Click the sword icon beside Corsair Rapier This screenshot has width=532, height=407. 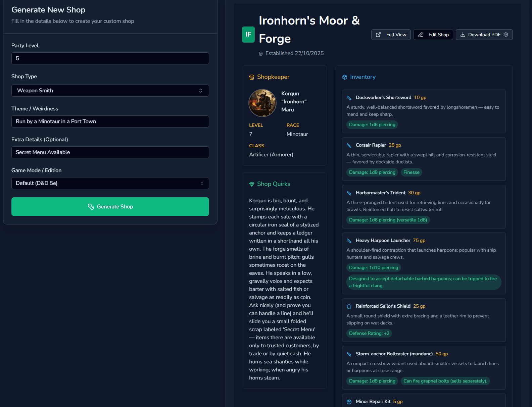(349, 145)
